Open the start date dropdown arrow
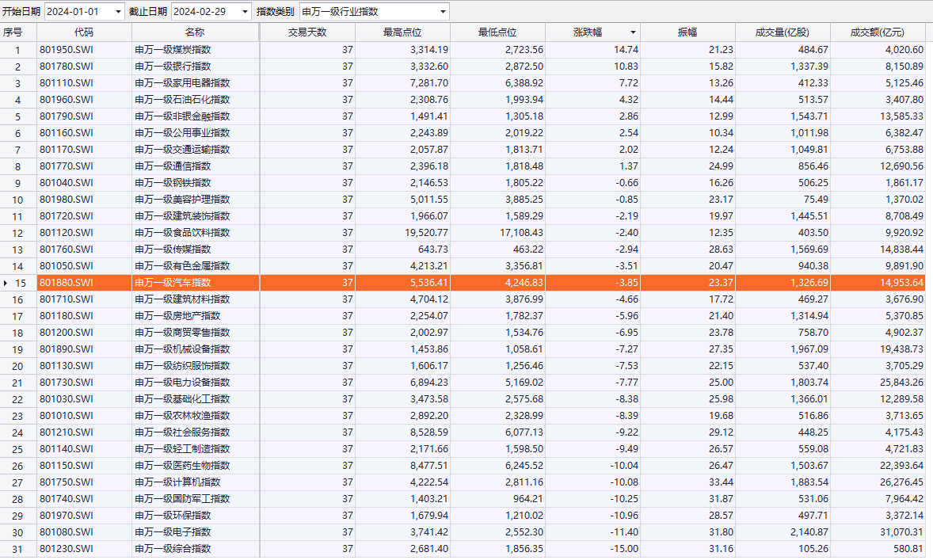The width and height of the screenshot is (933, 560). (x=118, y=12)
